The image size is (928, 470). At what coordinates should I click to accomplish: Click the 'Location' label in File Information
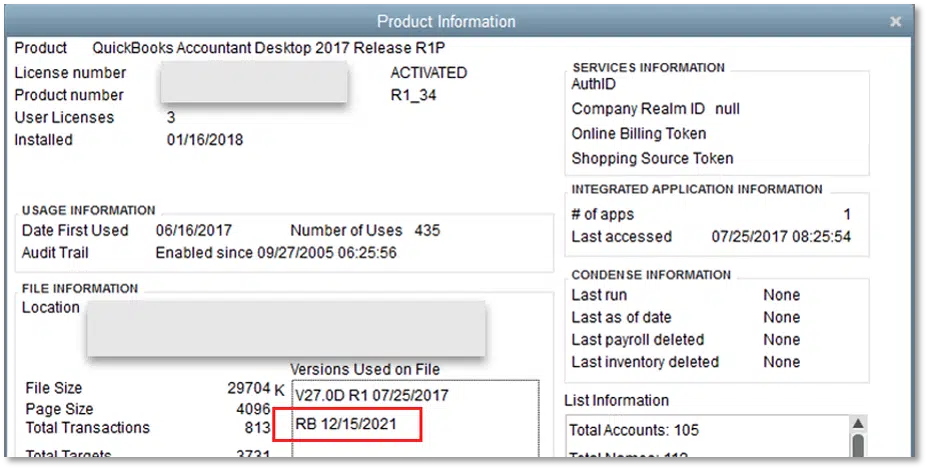click(50, 308)
